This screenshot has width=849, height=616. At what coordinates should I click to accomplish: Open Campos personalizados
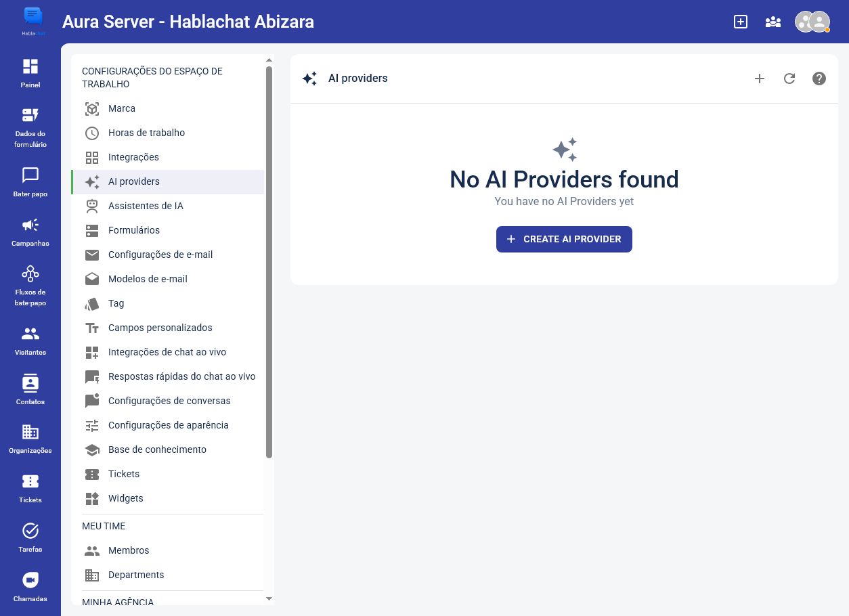pos(168,328)
